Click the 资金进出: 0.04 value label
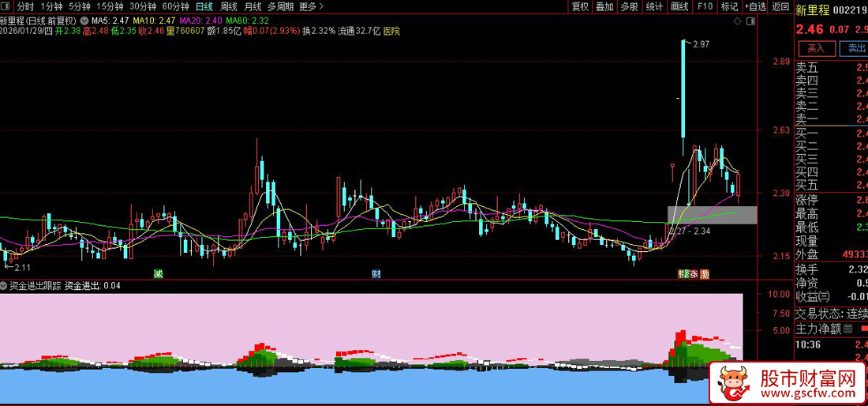The height and width of the screenshot is (406, 868). pos(92,286)
